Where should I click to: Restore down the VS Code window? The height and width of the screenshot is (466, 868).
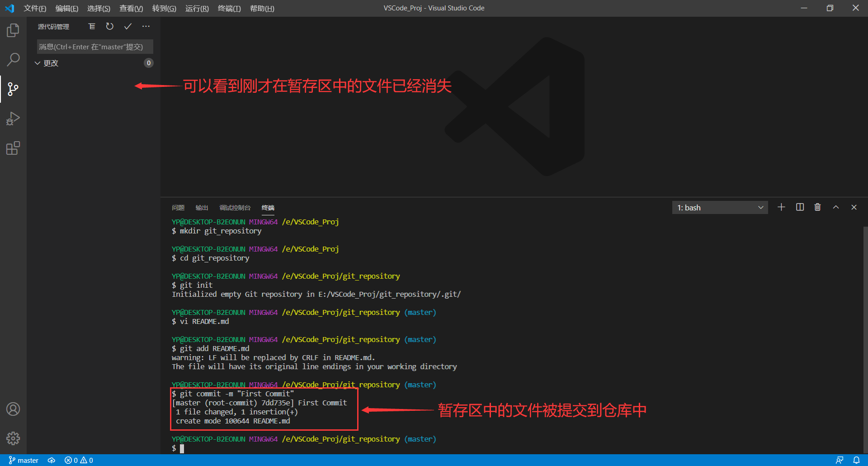[x=830, y=8]
